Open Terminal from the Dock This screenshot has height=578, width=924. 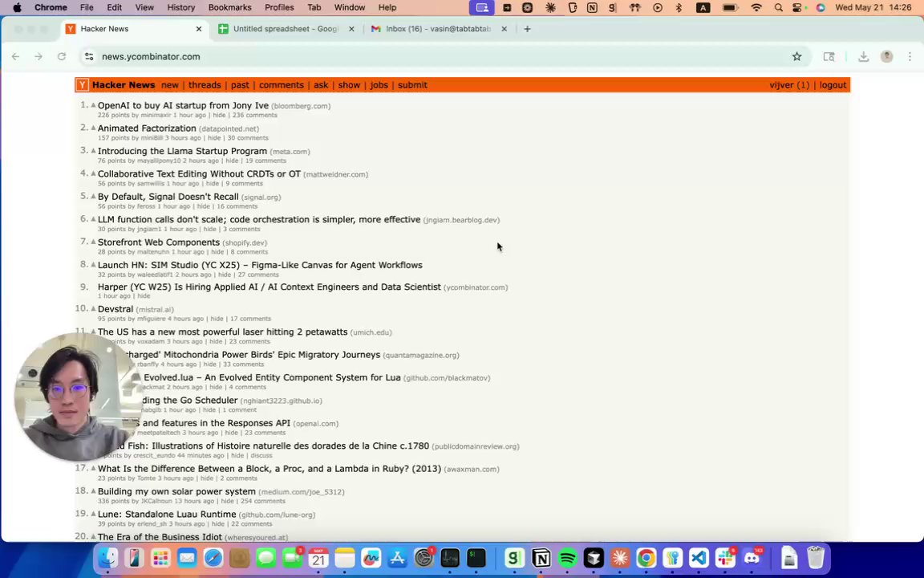(x=476, y=557)
